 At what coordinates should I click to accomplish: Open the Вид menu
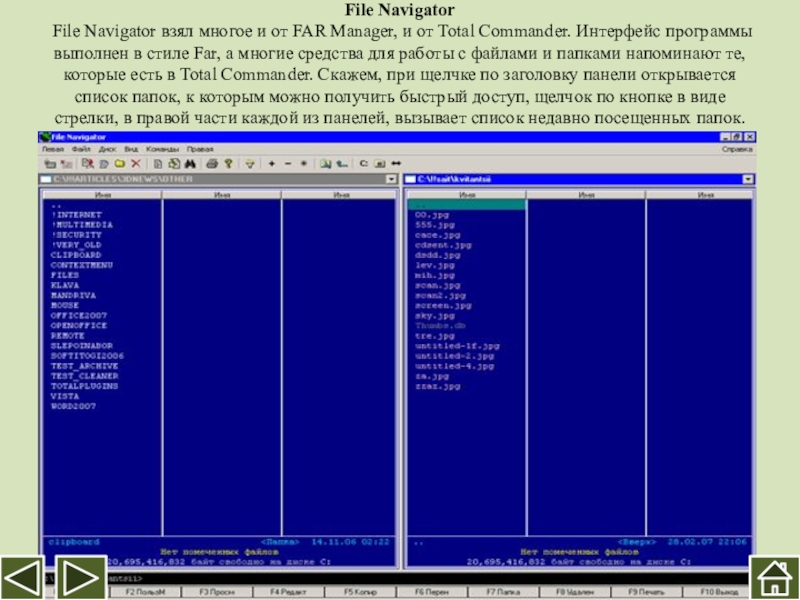(x=131, y=149)
